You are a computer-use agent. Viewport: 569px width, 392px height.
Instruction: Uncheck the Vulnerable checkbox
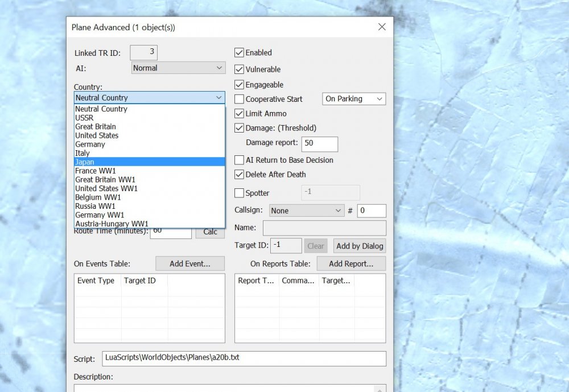[x=240, y=69]
